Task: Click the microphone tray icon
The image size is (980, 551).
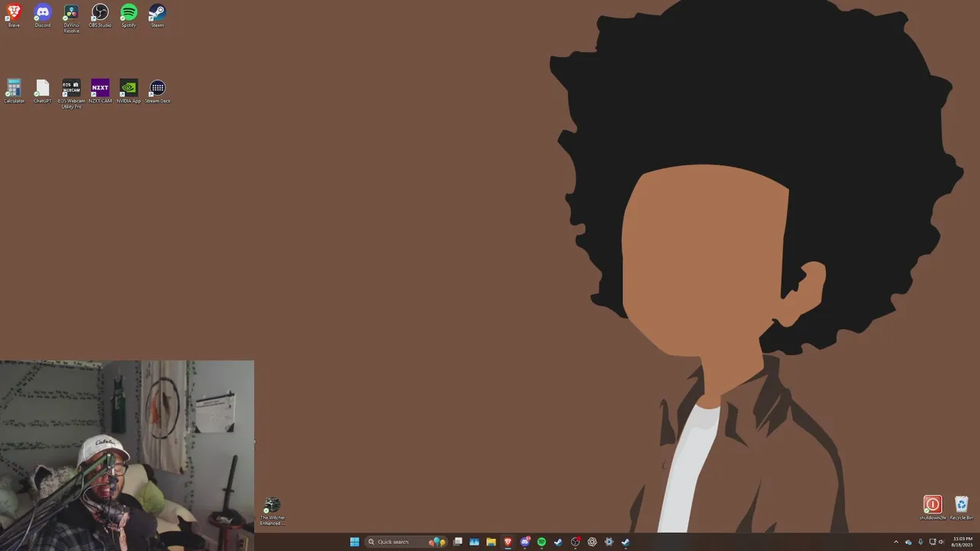Action: 920,542
